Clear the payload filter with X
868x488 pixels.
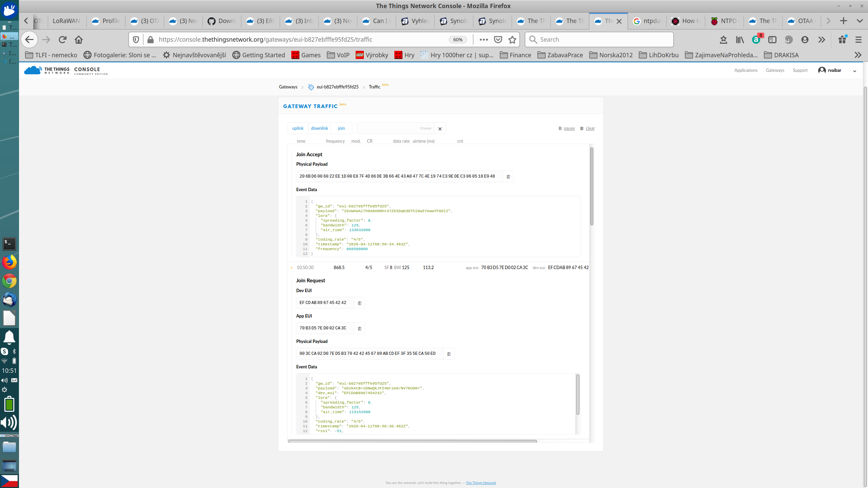[440, 129]
